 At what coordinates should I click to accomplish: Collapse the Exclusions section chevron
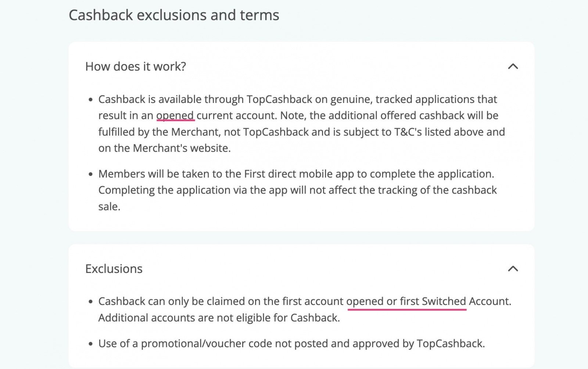513,269
